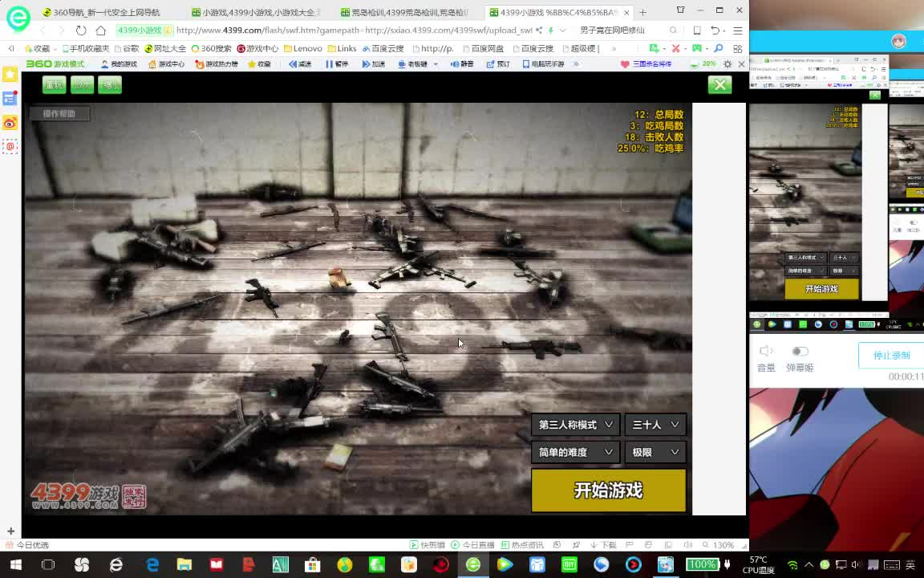Viewport: 924px width, 578px height.
Task: Click sidebar add plus icon
Action: [x=10, y=531]
